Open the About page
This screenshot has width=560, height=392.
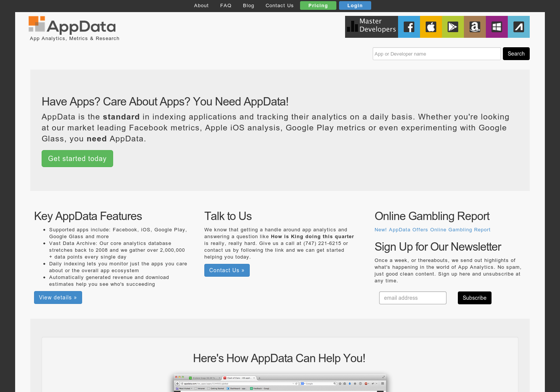201,5
